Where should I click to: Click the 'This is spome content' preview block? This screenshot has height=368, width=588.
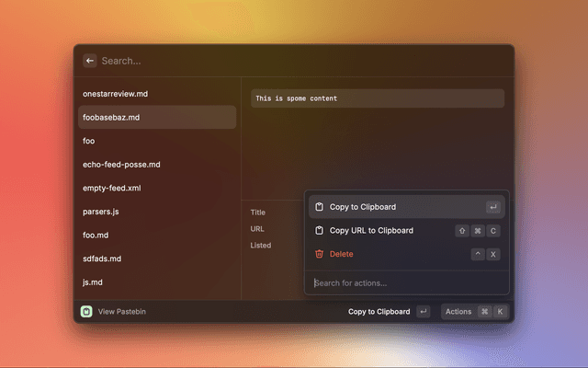377,98
